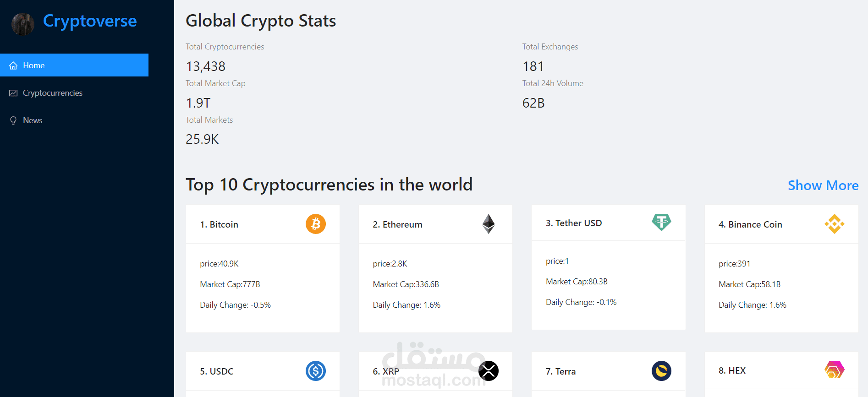Open the News sidebar item
The width and height of the screenshot is (868, 397).
(x=33, y=120)
